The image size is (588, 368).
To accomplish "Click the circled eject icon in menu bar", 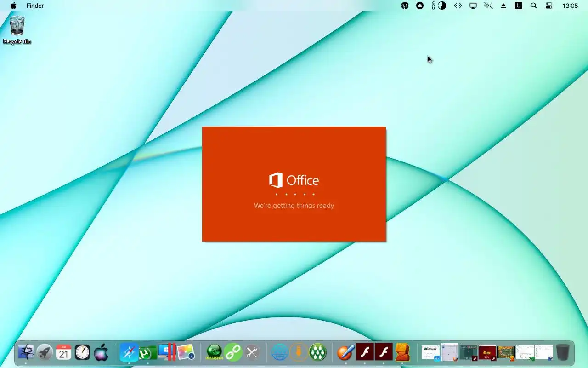I will coord(420,6).
